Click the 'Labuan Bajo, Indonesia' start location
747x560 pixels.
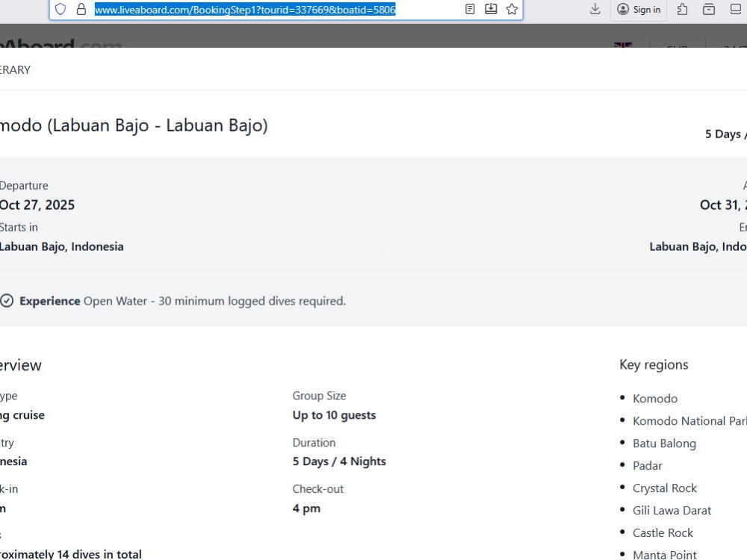61,246
